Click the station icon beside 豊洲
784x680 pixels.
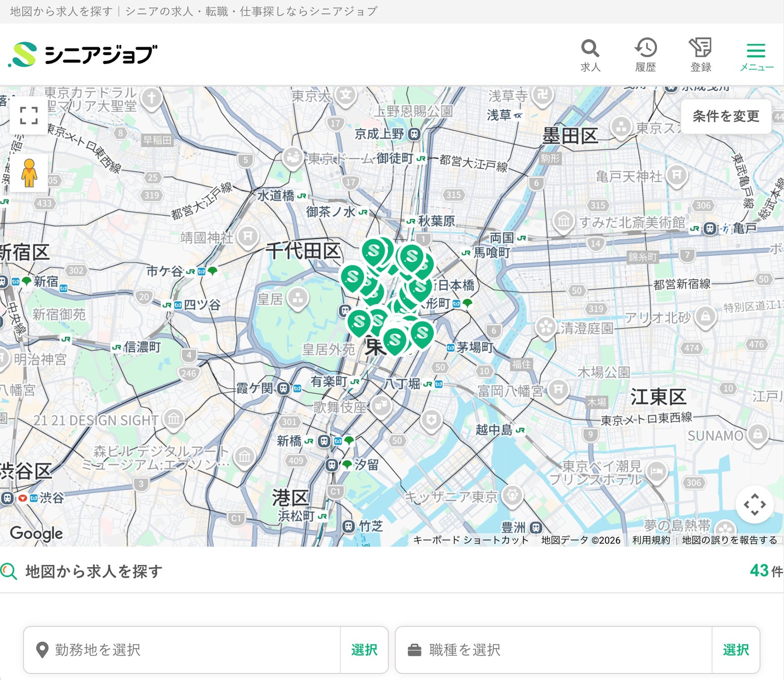click(x=536, y=528)
